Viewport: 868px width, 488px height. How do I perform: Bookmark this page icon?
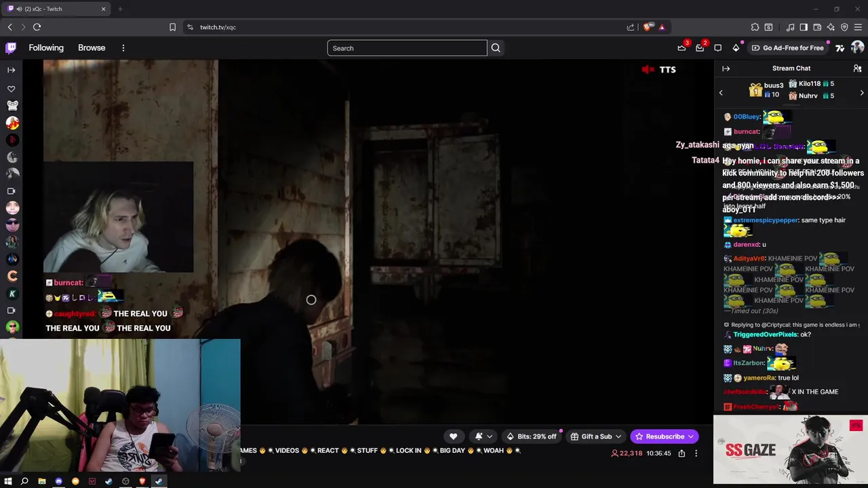[x=172, y=27]
